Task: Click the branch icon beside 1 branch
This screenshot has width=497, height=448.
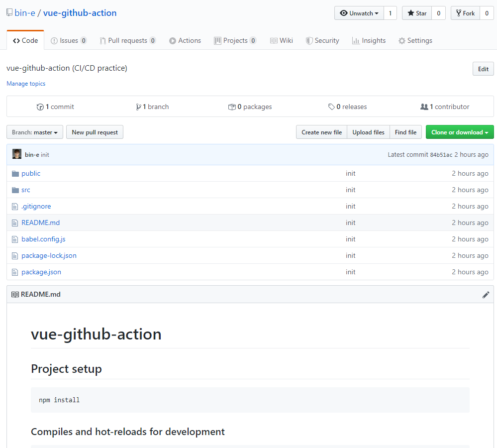Action: [138, 107]
